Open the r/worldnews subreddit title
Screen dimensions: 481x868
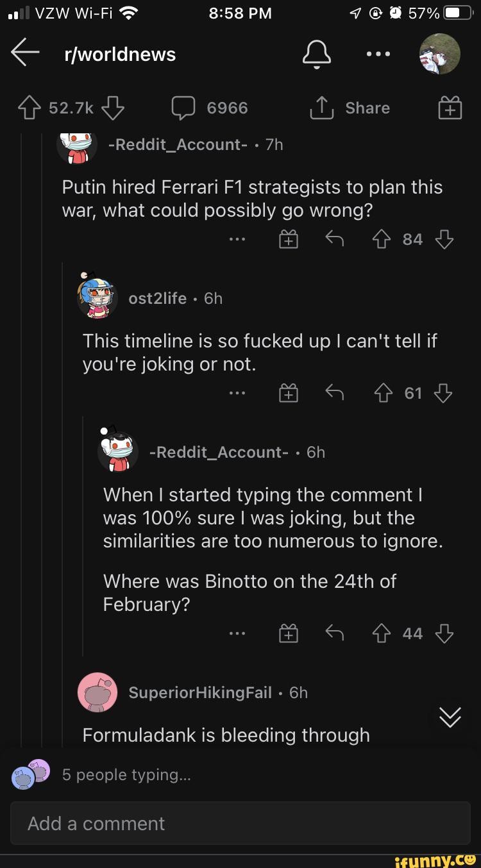(119, 54)
